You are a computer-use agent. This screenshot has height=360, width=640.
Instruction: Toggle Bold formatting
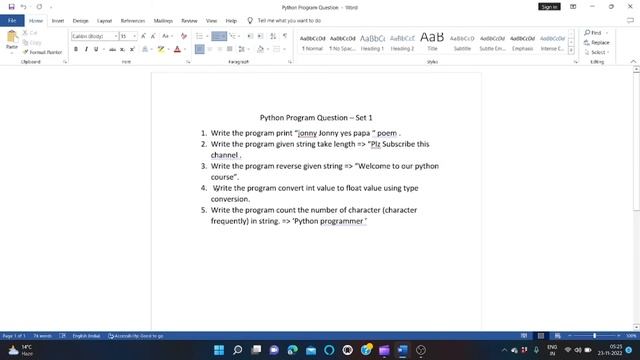[76, 49]
